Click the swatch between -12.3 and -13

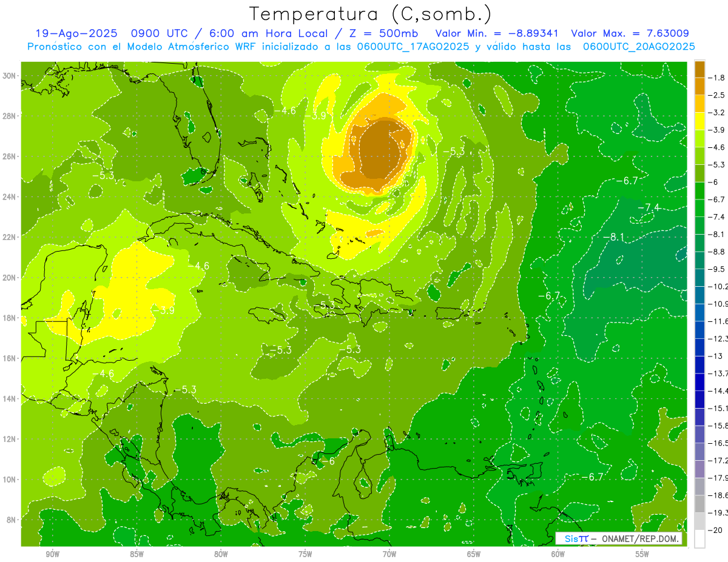[699, 347]
